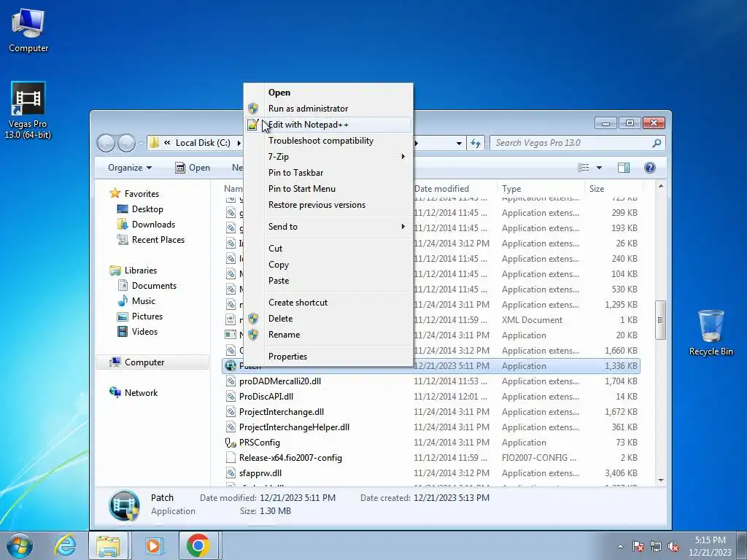Click the taskbar clock and date
This screenshot has width=747, height=560.
[710, 546]
